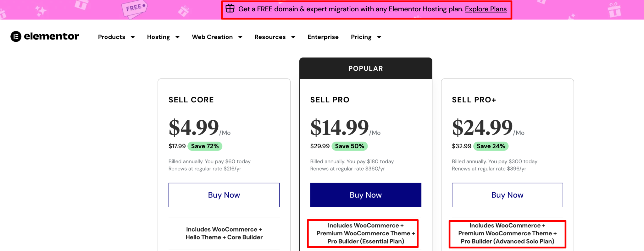The image size is (644, 251).
Task: Click the Elementor logo
Action: point(45,36)
